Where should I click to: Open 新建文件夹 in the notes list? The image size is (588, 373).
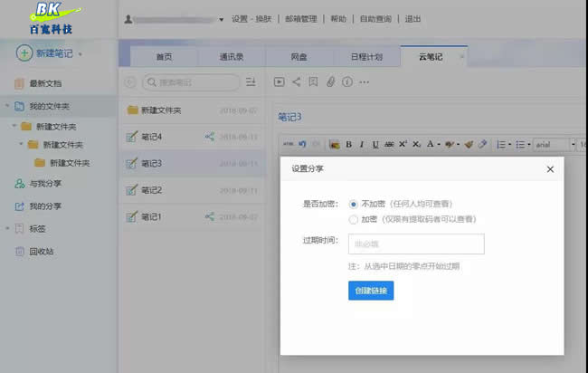pos(192,110)
